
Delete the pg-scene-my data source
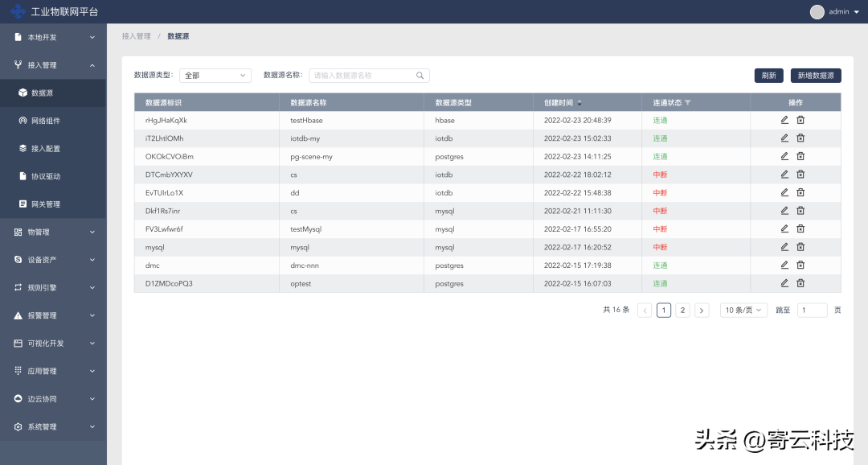click(x=800, y=156)
